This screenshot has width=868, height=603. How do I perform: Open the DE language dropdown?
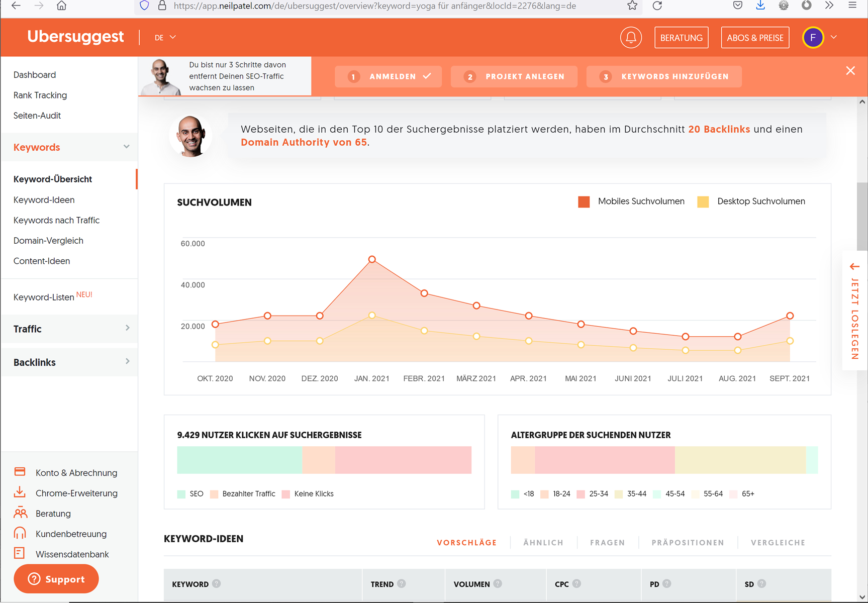click(x=165, y=37)
